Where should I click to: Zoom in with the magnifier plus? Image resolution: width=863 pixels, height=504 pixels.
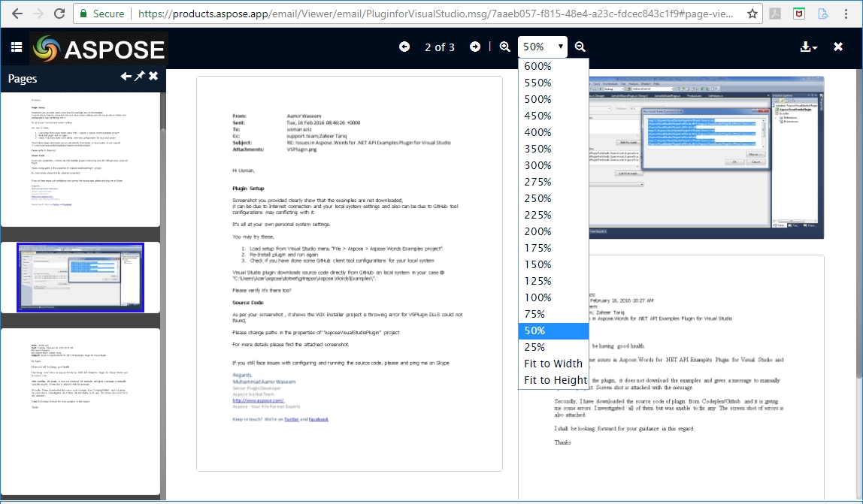(x=504, y=47)
